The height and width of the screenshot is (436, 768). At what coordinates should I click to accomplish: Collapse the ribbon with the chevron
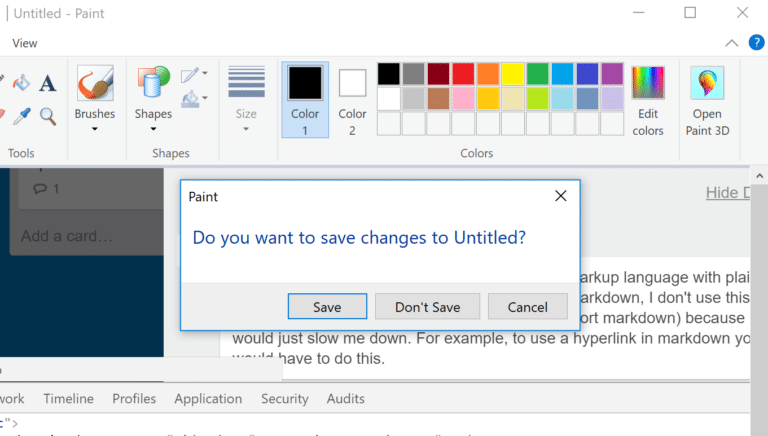[x=731, y=43]
